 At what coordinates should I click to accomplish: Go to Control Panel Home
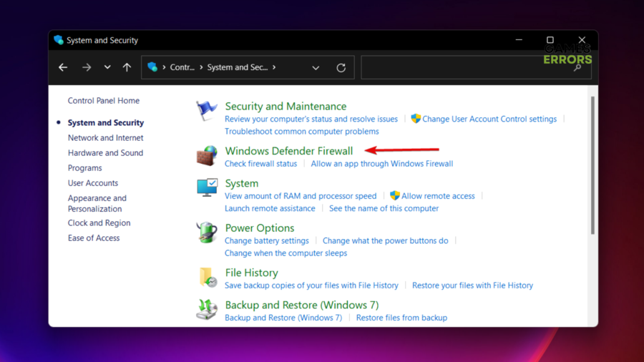click(103, 101)
